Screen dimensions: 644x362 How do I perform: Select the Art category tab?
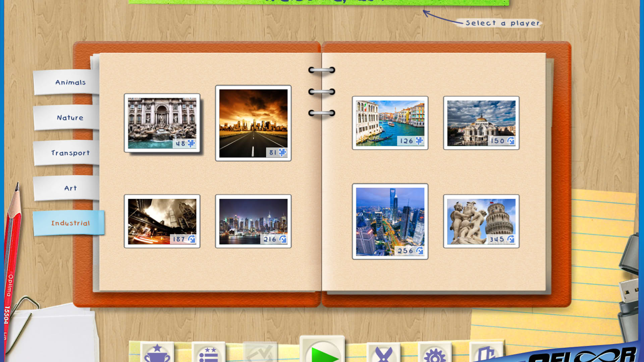pyautogui.click(x=66, y=188)
